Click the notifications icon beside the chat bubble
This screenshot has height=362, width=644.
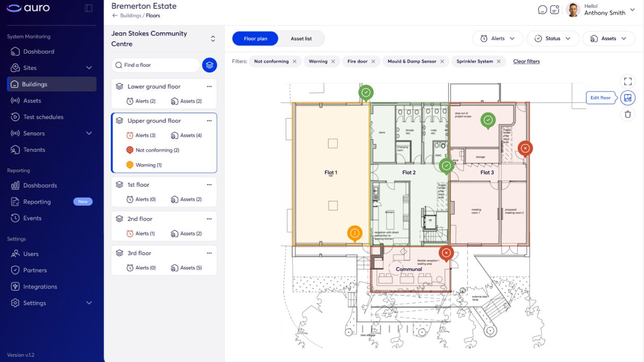554,9
